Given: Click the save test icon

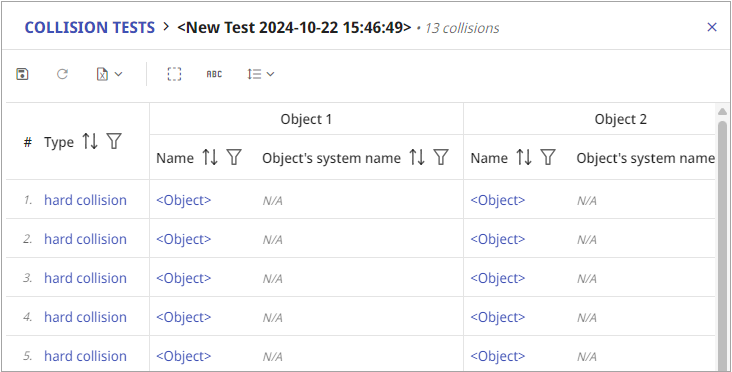Looking at the screenshot, I should [22, 74].
